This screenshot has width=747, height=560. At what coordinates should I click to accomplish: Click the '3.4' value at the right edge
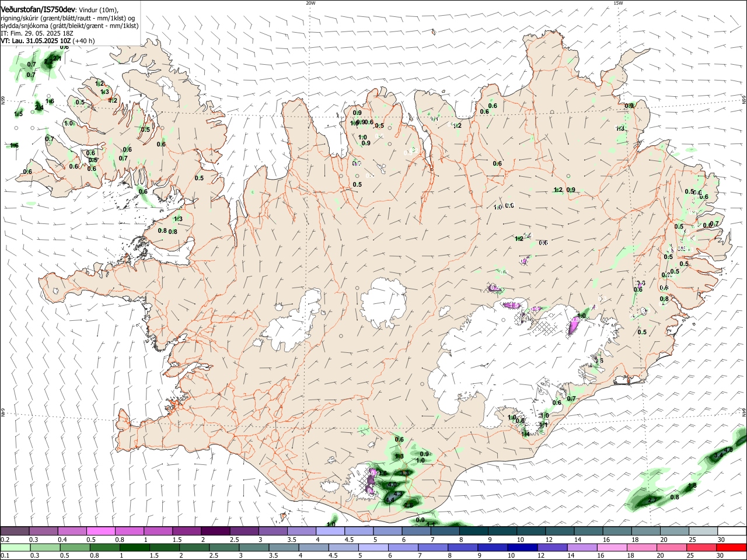pos(718,455)
